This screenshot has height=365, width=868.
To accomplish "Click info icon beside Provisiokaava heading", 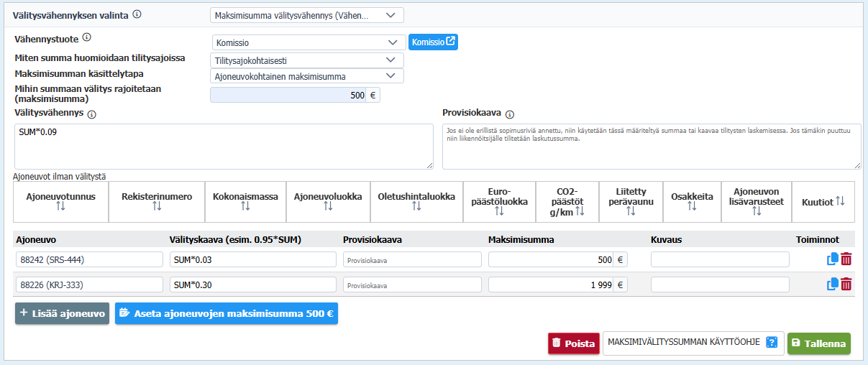I will (510, 114).
